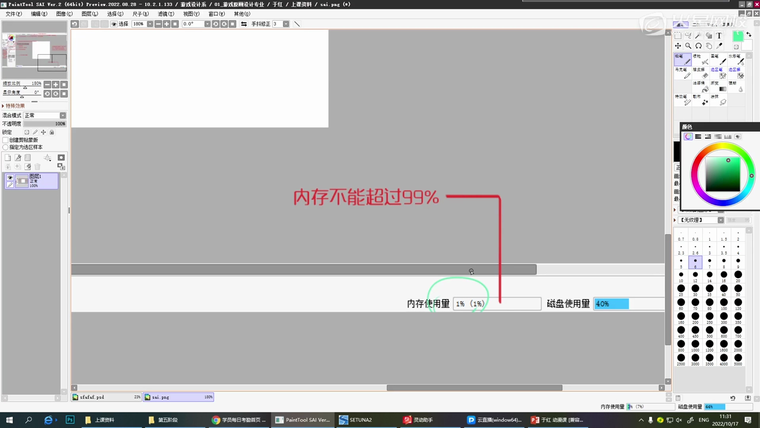The image size is (760, 428).
Task: Open the 文件 menu
Action: coord(12,14)
